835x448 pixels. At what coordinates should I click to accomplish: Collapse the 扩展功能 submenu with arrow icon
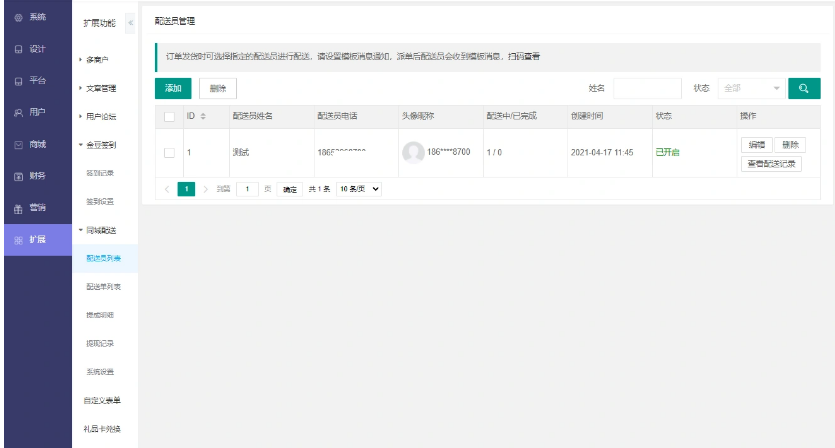coord(129,22)
